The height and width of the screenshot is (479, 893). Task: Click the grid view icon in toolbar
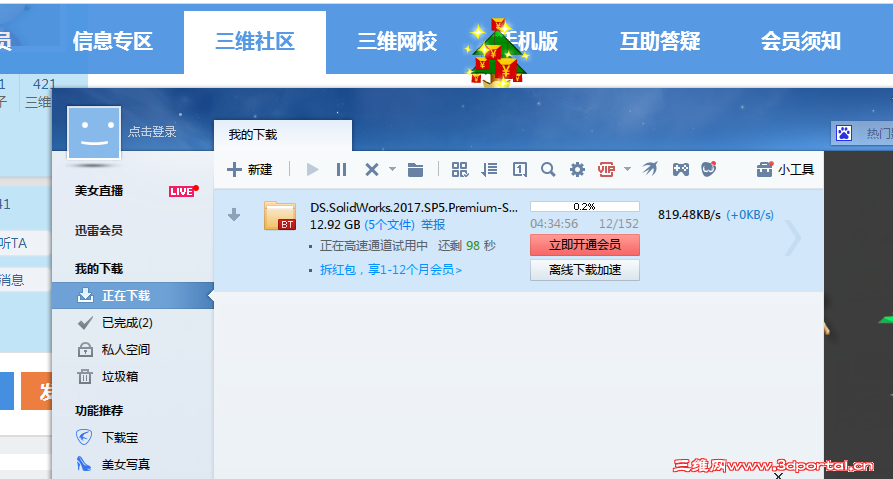click(x=460, y=169)
